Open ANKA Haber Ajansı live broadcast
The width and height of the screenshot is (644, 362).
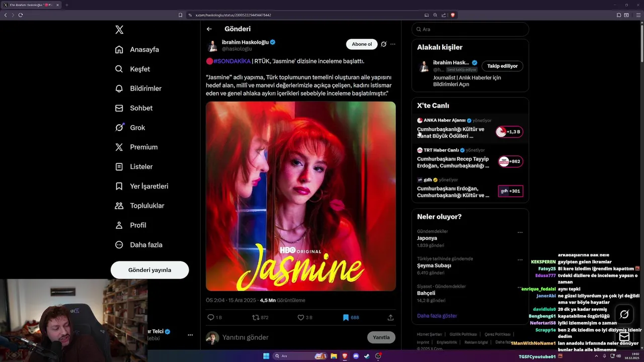tap(470, 128)
